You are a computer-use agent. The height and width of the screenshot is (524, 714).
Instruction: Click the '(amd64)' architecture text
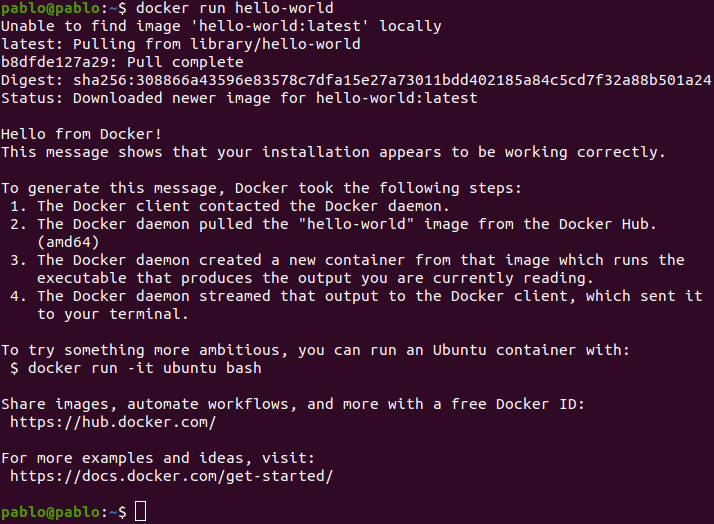tap(68, 242)
